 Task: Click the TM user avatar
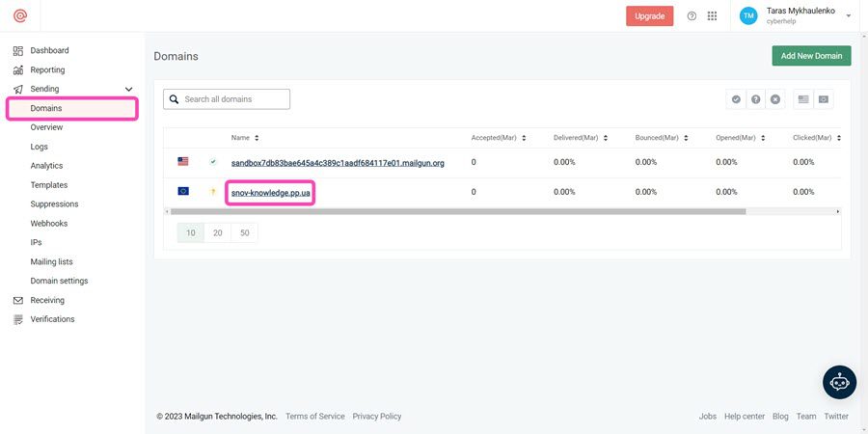pyautogui.click(x=748, y=16)
